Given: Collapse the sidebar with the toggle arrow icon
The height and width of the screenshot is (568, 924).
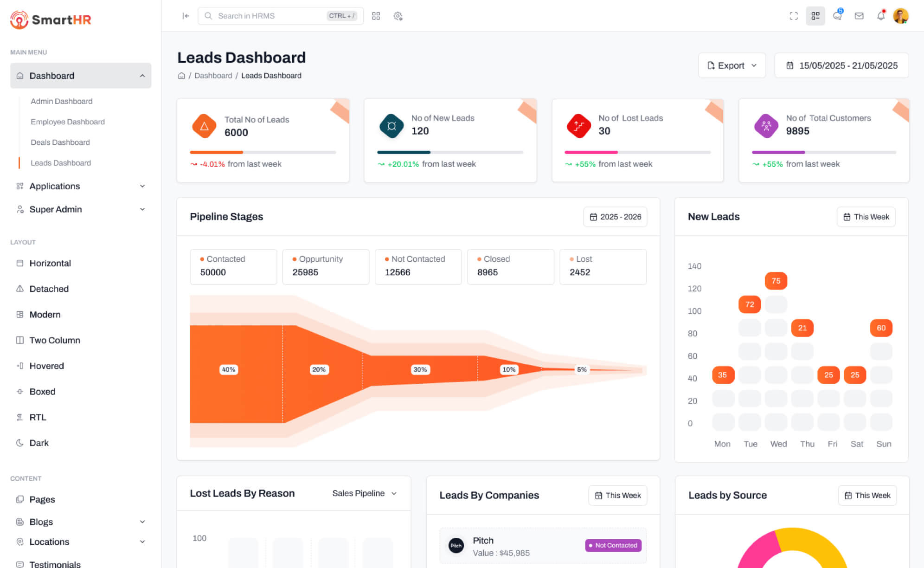Looking at the screenshot, I should [186, 16].
